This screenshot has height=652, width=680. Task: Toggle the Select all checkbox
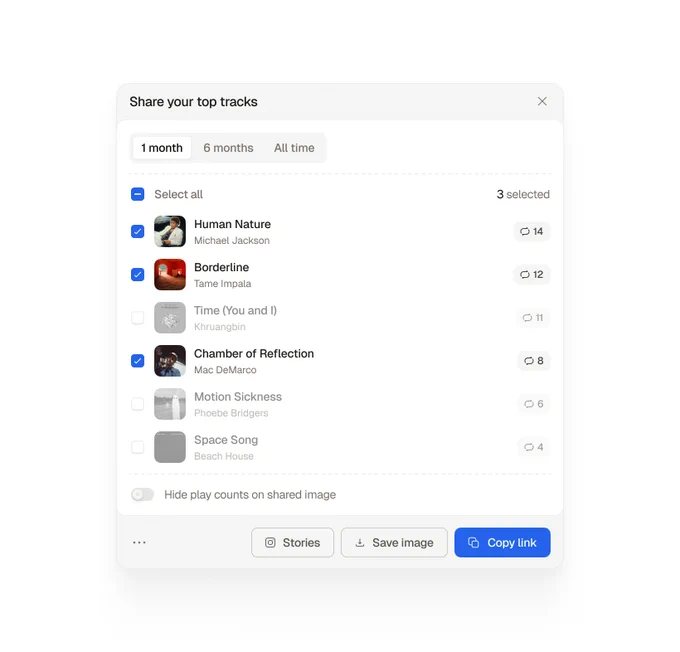coord(137,194)
